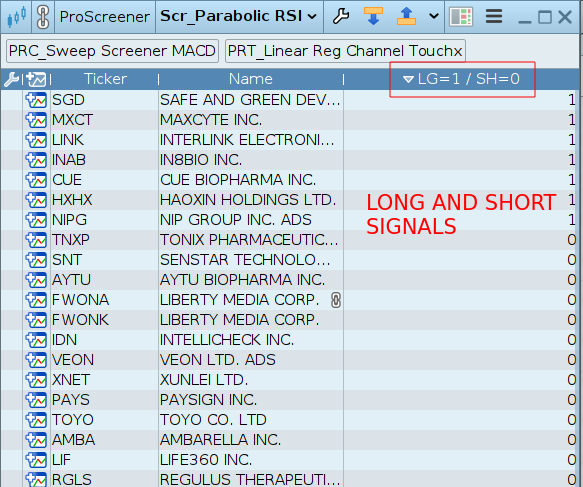Open chart icon for TNXP row
The height and width of the screenshot is (487, 583).
tap(36, 240)
